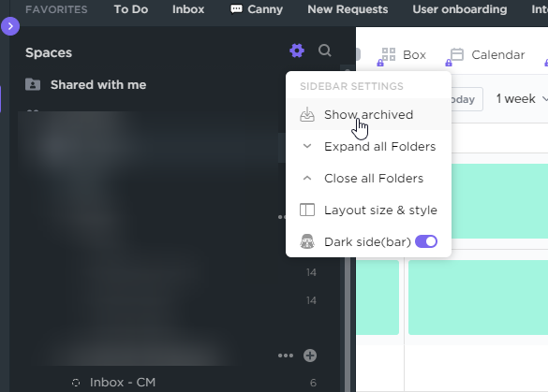
Task: Open the Inbox favorite
Action: [x=188, y=9]
